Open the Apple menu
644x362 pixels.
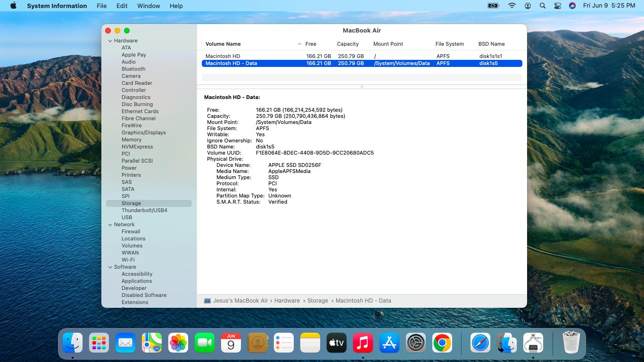point(13,6)
